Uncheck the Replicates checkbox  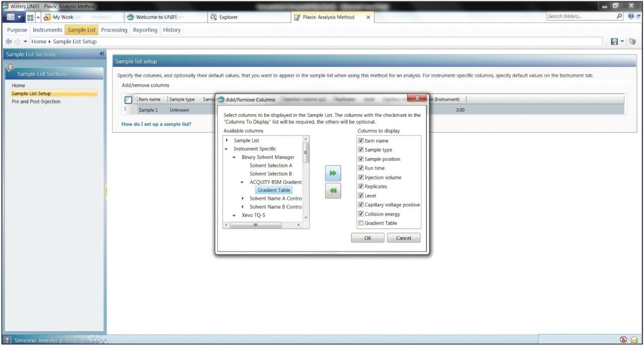361,186
